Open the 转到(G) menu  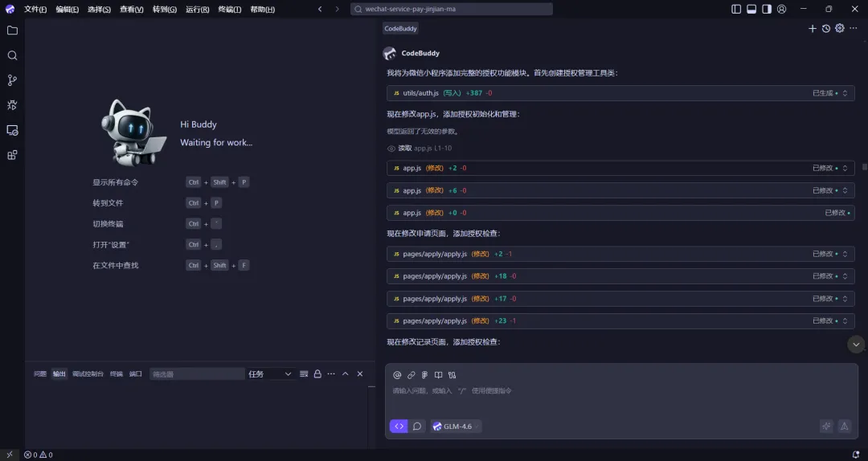point(165,10)
